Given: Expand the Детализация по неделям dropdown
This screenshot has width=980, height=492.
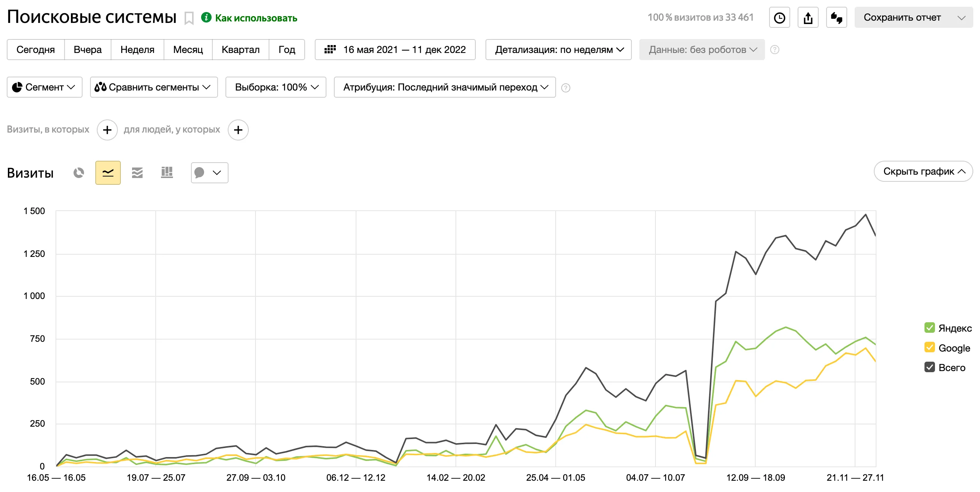Looking at the screenshot, I should [x=558, y=50].
